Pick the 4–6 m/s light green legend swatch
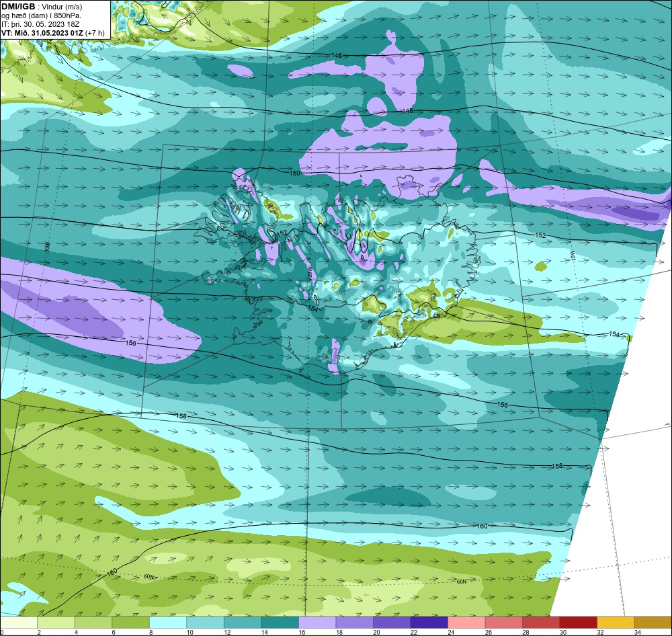This screenshot has width=672, height=636. tap(93, 623)
